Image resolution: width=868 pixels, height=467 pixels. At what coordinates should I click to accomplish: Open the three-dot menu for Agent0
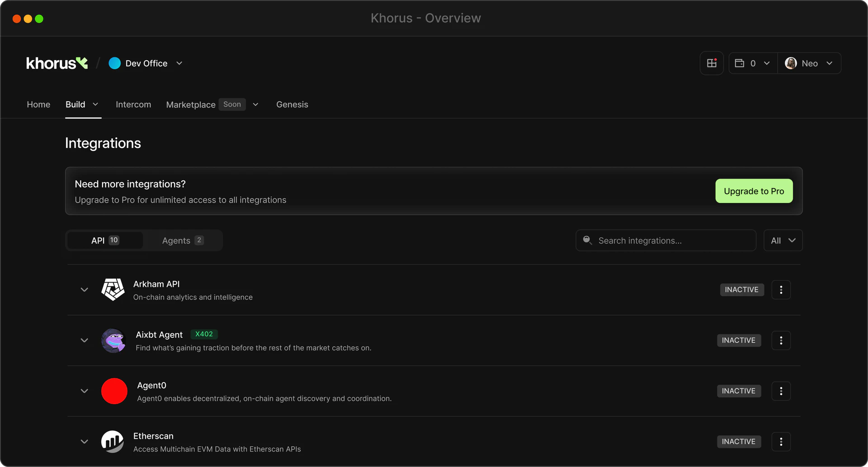[781, 391]
